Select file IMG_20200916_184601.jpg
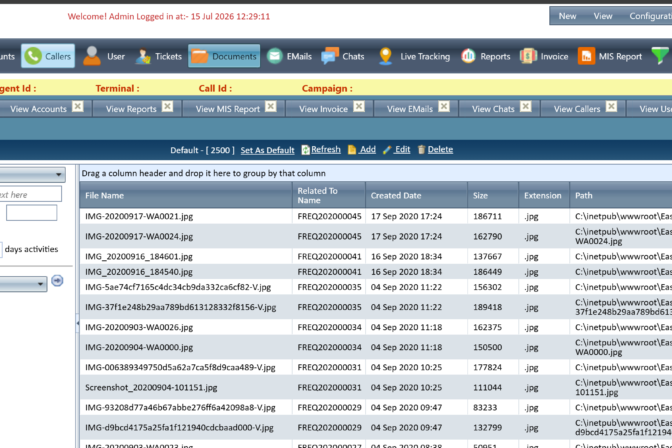The width and height of the screenshot is (672, 448). point(139,256)
